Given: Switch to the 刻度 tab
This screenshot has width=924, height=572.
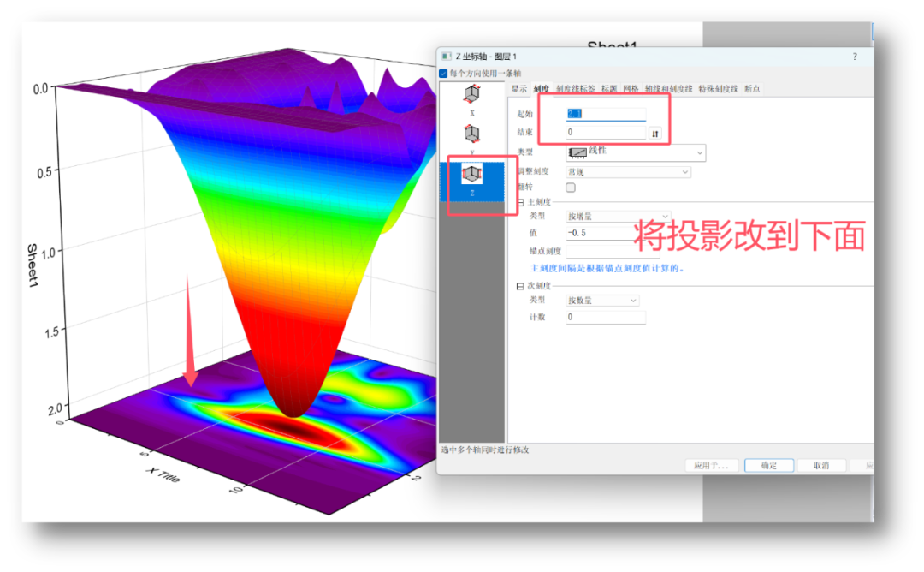Looking at the screenshot, I should click(541, 88).
